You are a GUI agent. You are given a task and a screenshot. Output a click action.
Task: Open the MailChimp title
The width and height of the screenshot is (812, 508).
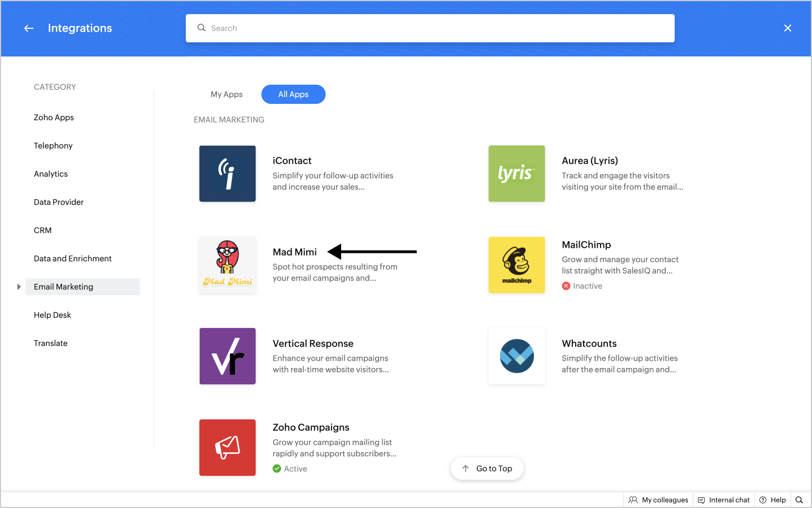(x=586, y=244)
